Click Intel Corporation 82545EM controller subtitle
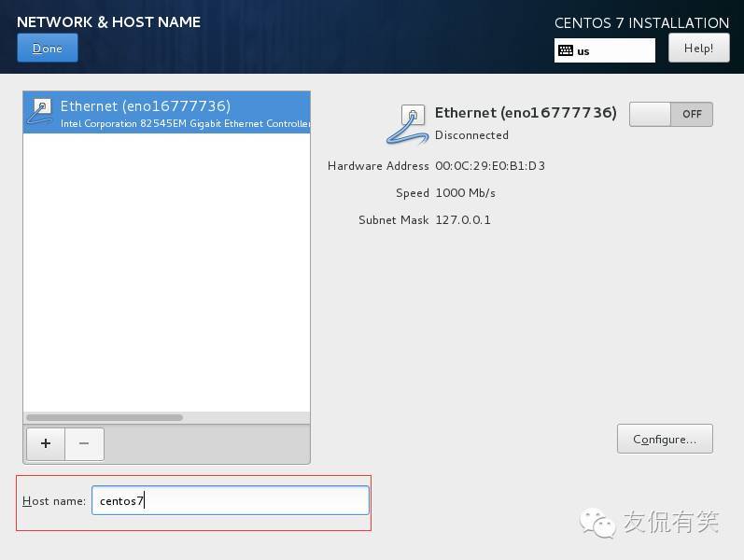 [185, 123]
